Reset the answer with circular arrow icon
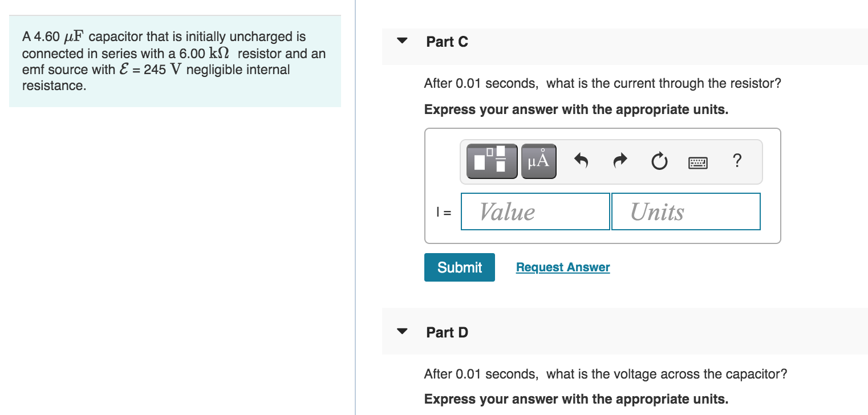The image size is (868, 415). pyautogui.click(x=659, y=162)
